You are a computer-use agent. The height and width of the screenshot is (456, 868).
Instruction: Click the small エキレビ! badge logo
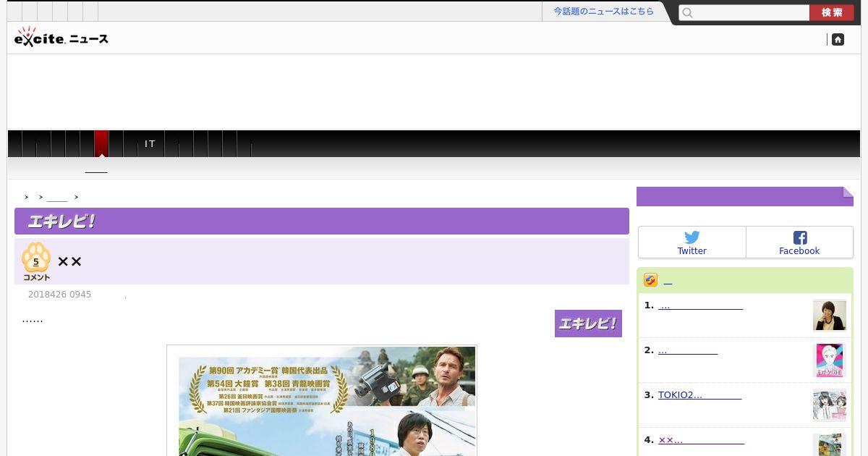click(588, 324)
